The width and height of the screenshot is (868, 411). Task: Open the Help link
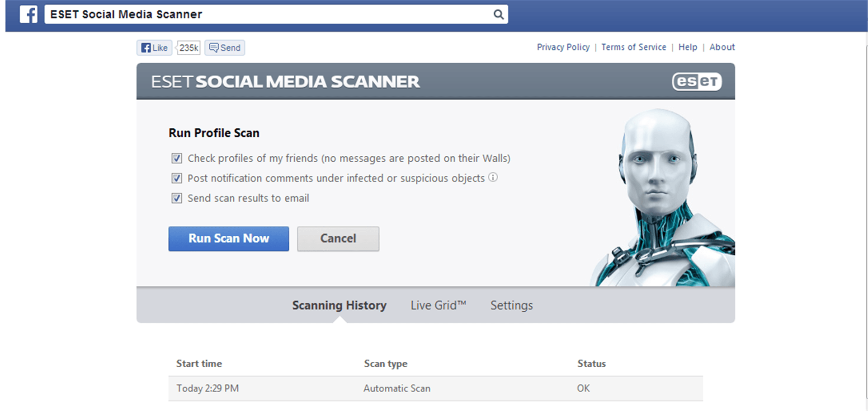click(x=688, y=47)
